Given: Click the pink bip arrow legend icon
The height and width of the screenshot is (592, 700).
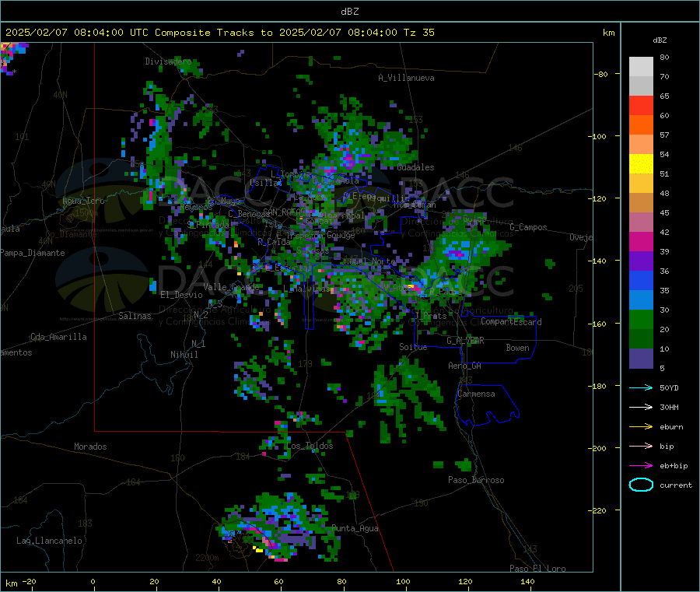Looking at the screenshot, I should pos(641,446).
